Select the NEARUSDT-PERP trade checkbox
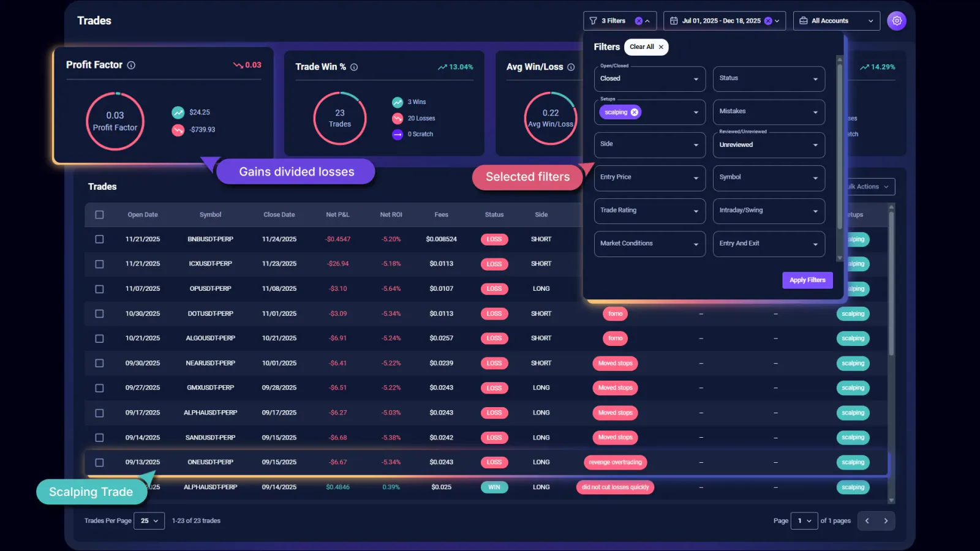The width and height of the screenshot is (980, 551). 99,363
